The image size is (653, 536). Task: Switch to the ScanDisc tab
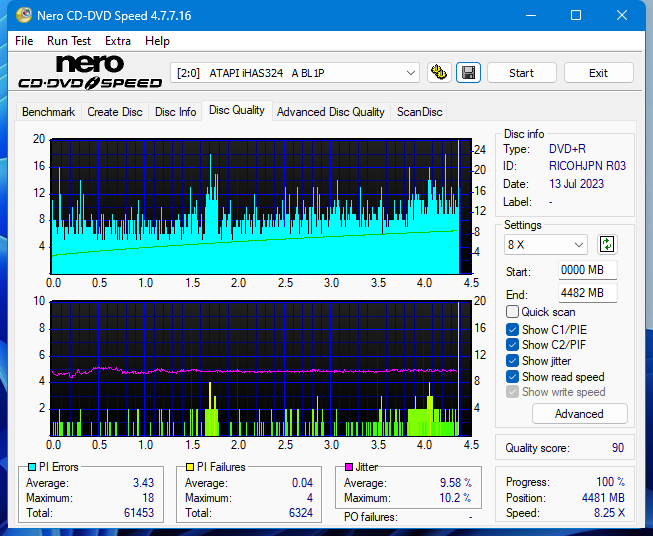coord(419,112)
